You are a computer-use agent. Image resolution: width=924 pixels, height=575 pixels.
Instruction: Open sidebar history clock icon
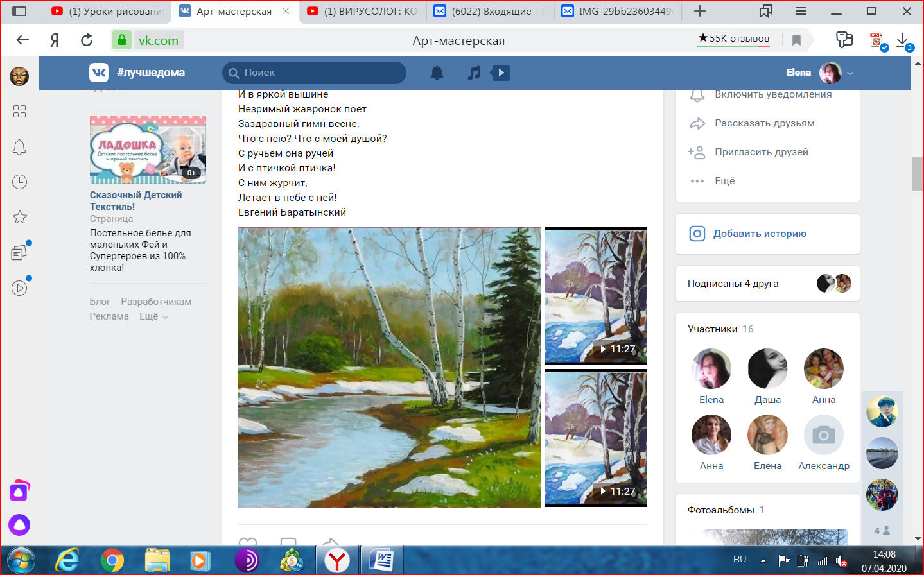(x=19, y=182)
